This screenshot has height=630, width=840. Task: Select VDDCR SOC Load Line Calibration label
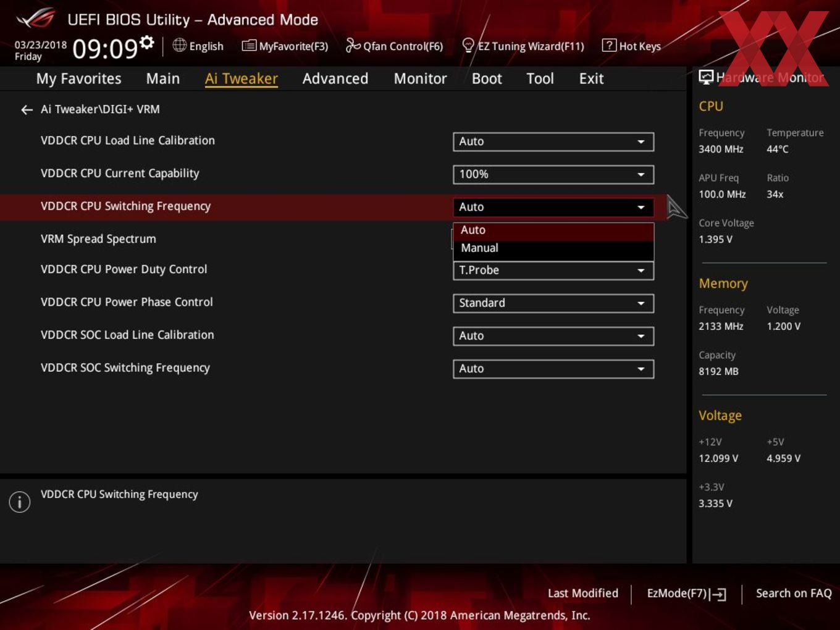pyautogui.click(x=127, y=335)
